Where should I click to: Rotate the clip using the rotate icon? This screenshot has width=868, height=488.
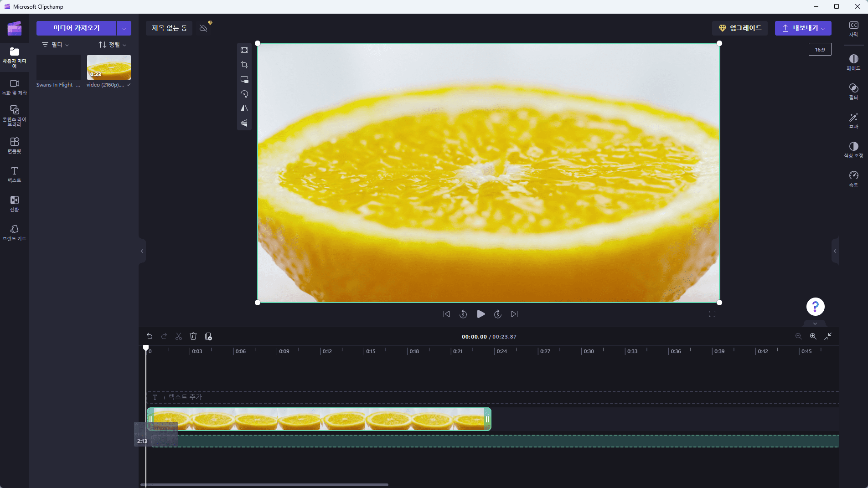(244, 94)
